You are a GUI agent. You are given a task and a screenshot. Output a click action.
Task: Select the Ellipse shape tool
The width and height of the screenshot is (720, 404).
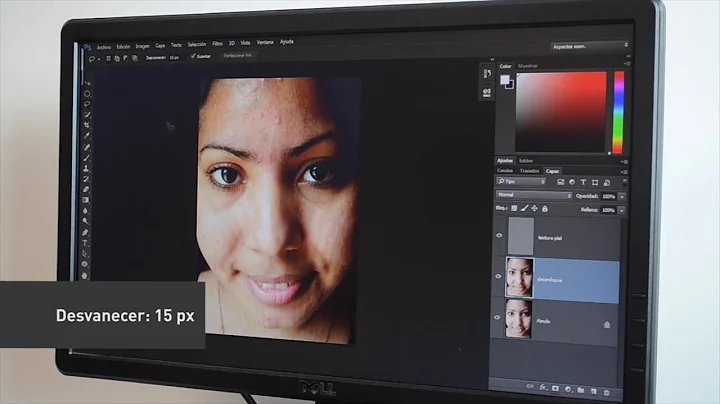point(84,264)
